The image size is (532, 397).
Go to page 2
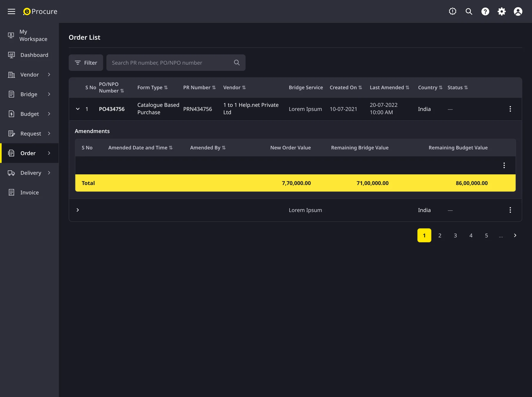tap(440, 235)
